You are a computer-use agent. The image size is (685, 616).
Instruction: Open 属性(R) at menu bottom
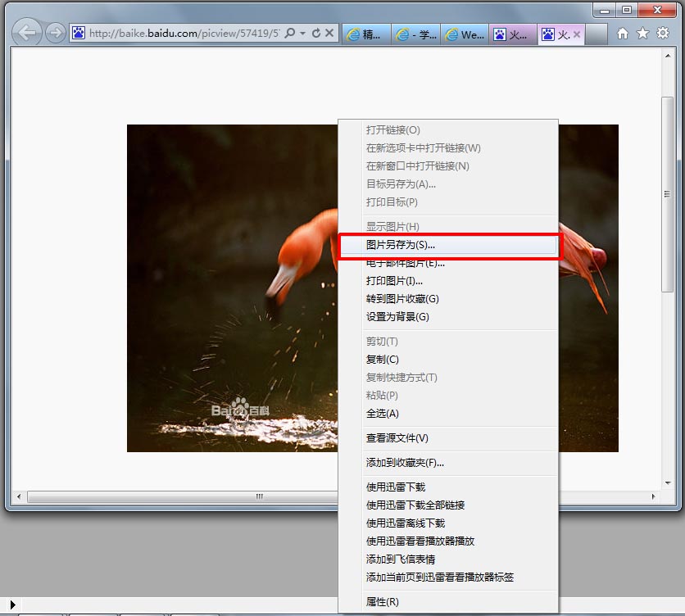383,602
